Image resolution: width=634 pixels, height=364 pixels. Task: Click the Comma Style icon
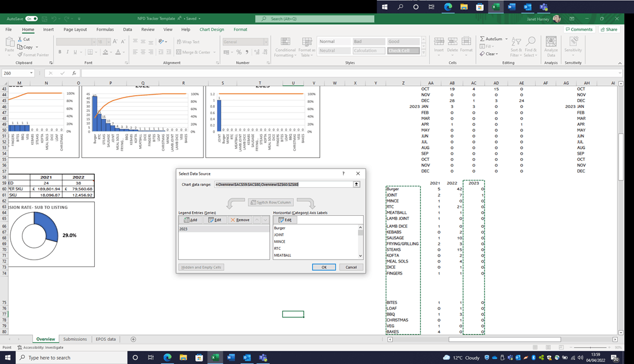pyautogui.click(x=247, y=52)
